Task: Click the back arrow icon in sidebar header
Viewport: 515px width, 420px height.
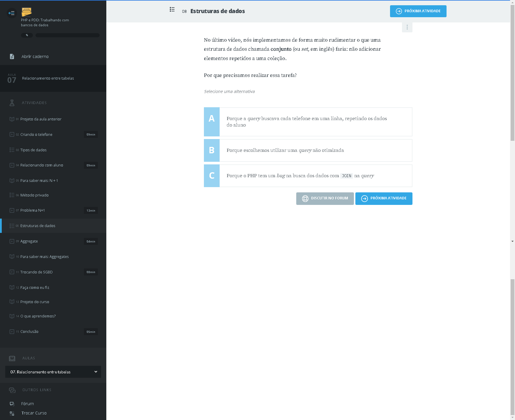Action: 12,13
